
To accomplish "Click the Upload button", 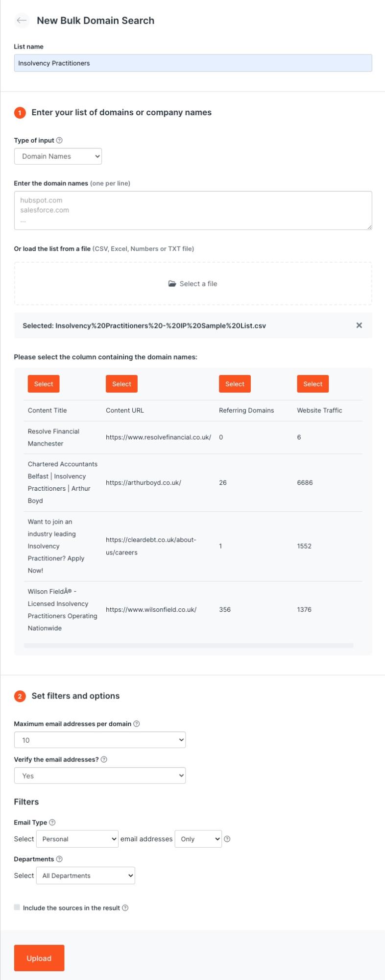I will (x=39, y=958).
